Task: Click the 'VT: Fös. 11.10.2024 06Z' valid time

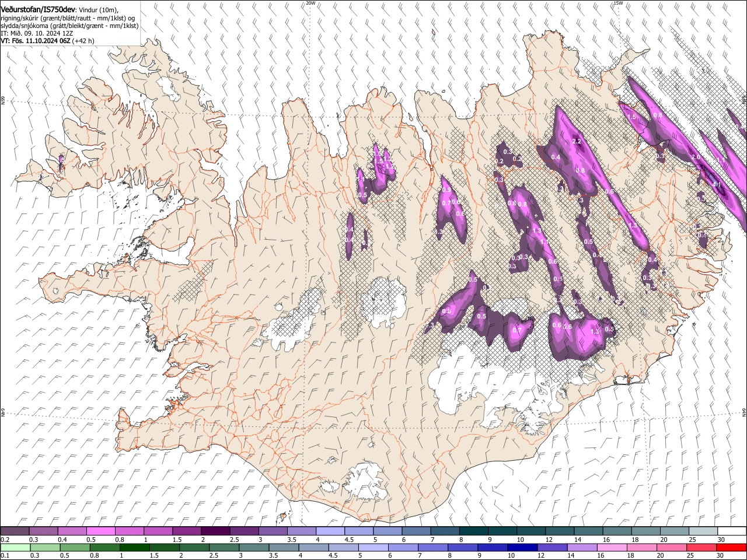Action: [x=35, y=41]
